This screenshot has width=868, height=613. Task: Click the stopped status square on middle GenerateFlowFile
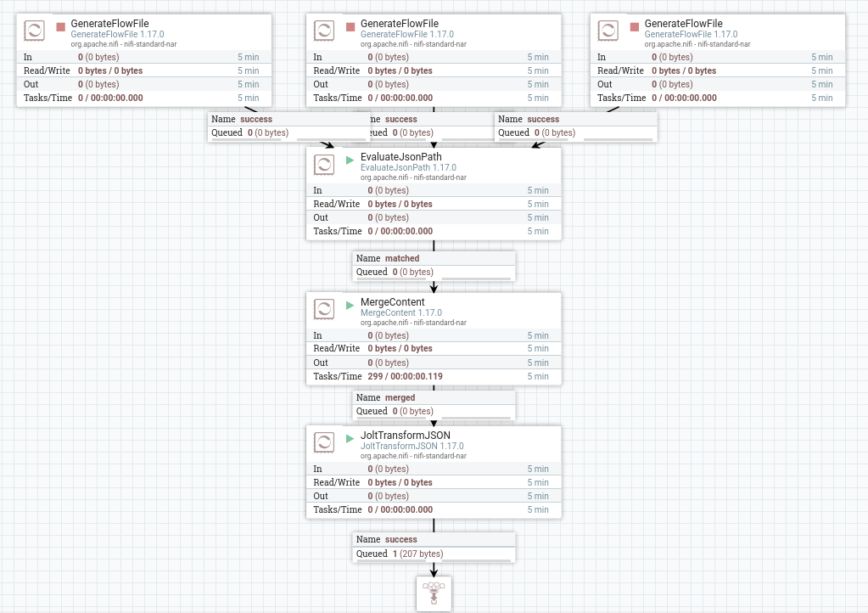point(350,26)
